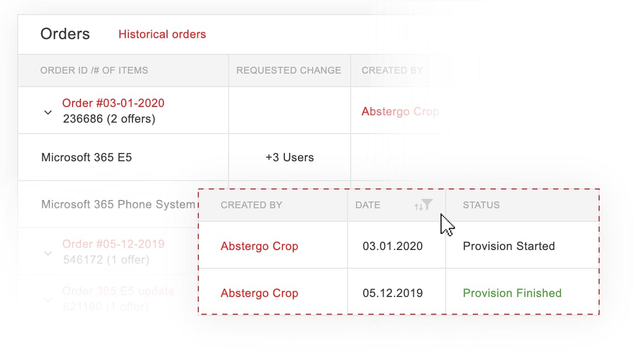
Task: Open the Order 365 E5 update link
Action: [118, 291]
